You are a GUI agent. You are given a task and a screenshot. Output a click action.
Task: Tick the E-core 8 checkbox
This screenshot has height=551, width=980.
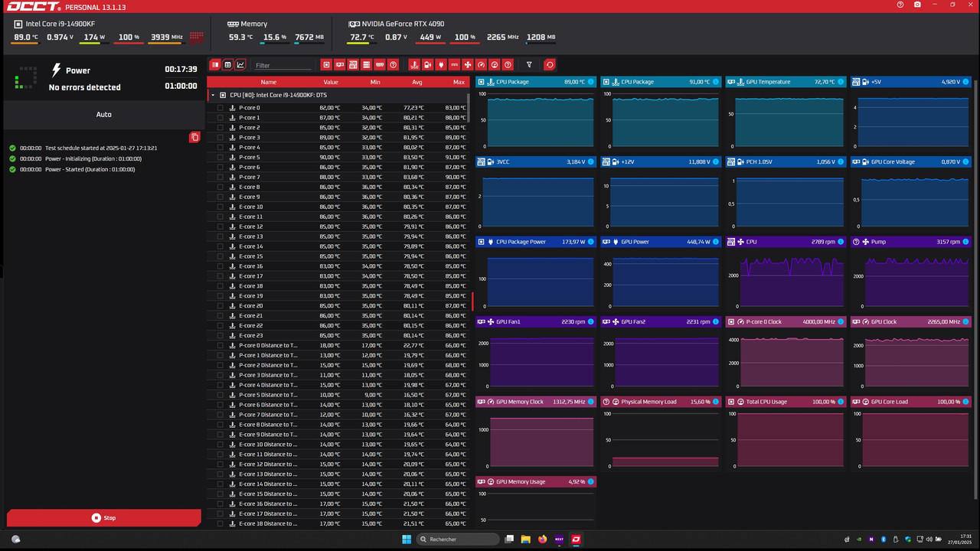coord(220,187)
